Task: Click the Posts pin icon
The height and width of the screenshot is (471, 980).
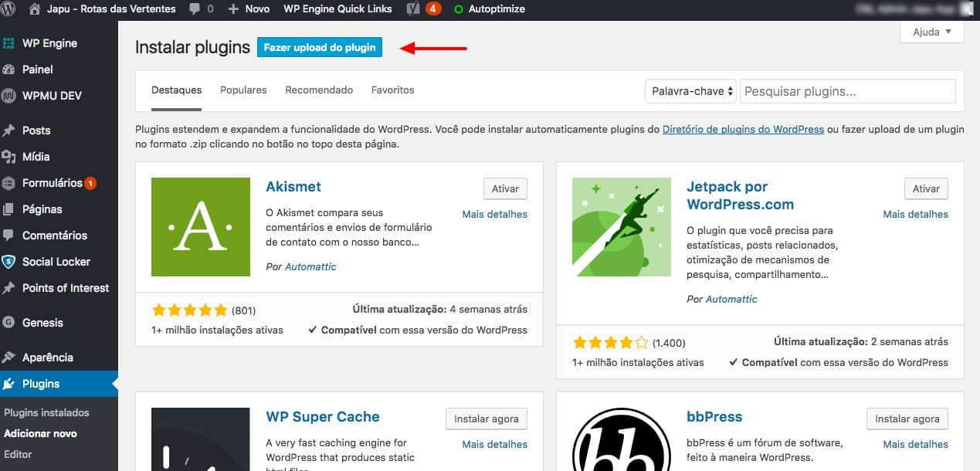Action: pyautogui.click(x=9, y=130)
